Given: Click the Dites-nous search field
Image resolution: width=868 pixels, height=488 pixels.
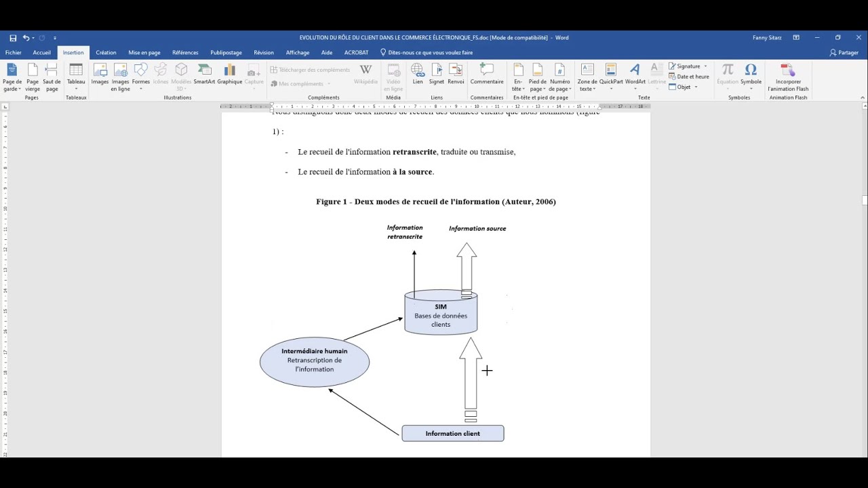Looking at the screenshot, I should click(427, 53).
